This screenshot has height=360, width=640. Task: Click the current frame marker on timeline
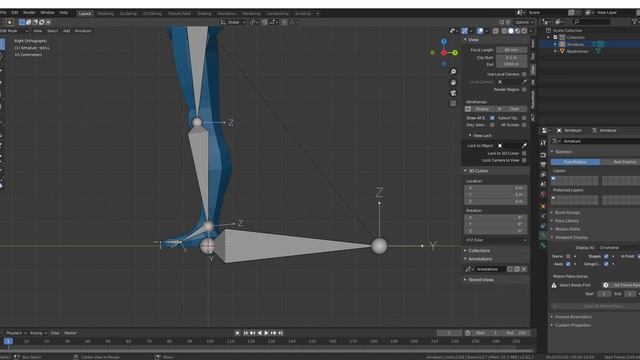click(x=8, y=341)
